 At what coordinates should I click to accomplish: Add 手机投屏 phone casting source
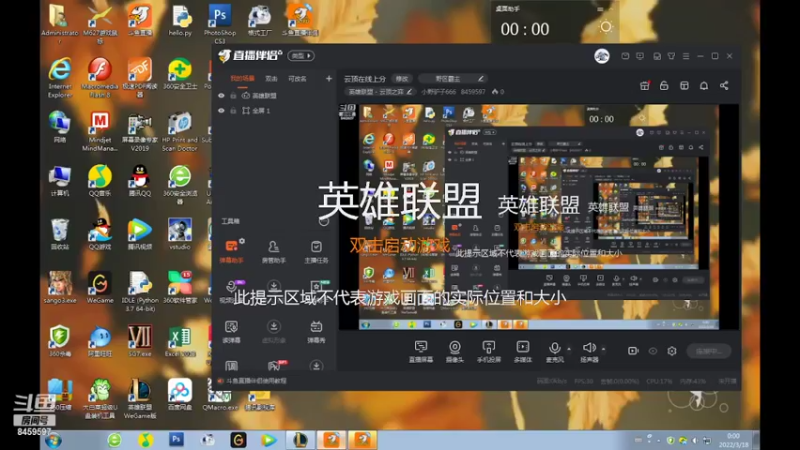click(489, 351)
